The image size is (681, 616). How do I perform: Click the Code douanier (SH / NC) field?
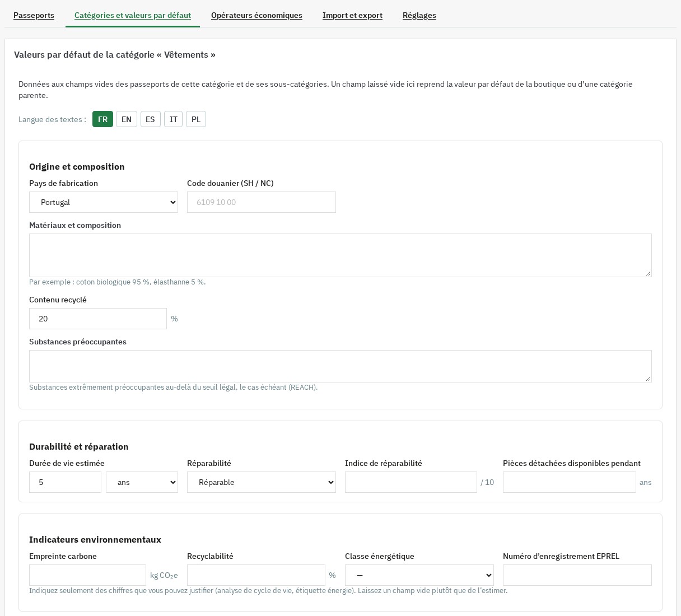click(x=262, y=202)
